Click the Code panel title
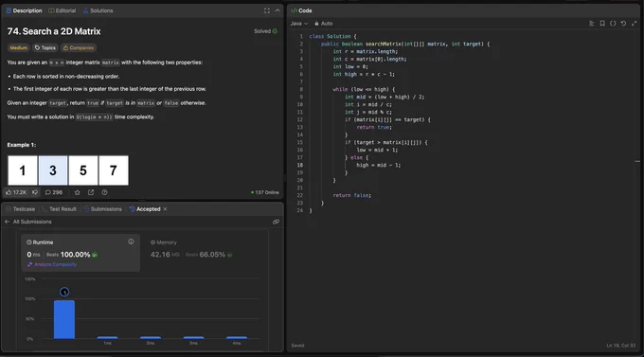This screenshot has height=357, width=644. pyautogui.click(x=301, y=10)
